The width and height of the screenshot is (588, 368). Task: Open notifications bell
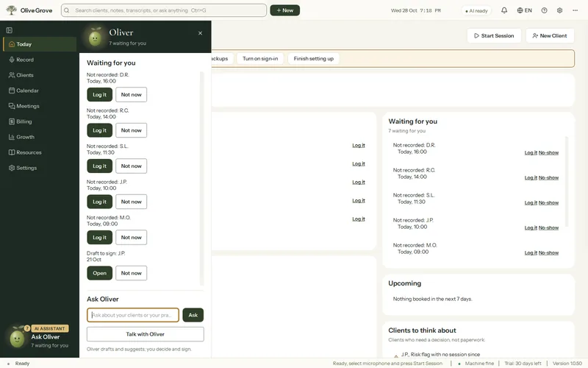click(504, 10)
